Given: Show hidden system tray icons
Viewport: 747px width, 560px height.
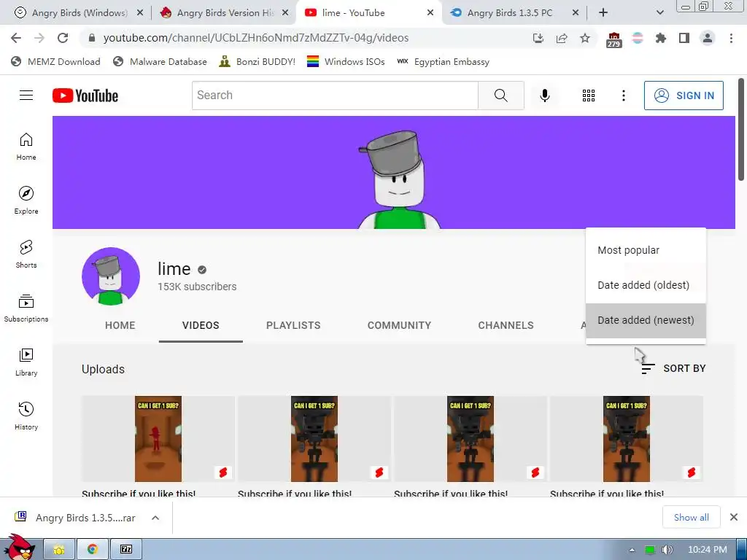Looking at the screenshot, I should coord(632,550).
